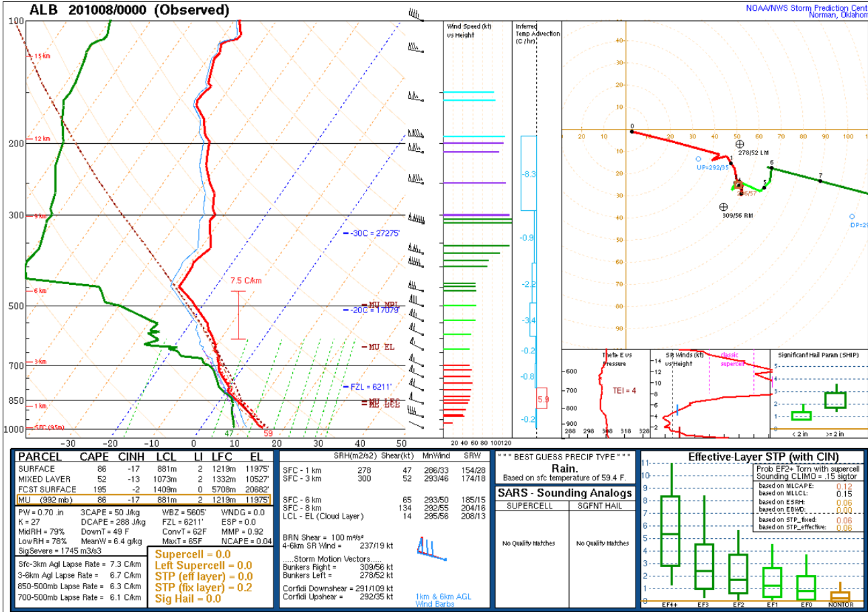The height and width of the screenshot is (612, 868).
Task: Select the highlighted MU (992 mb) parcel row
Action: pyautogui.click(x=144, y=500)
